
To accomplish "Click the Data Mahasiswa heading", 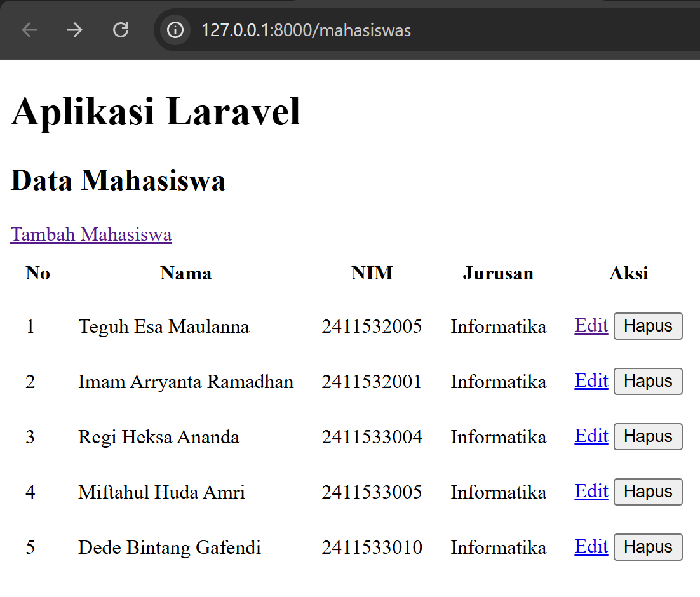I will click(118, 180).
